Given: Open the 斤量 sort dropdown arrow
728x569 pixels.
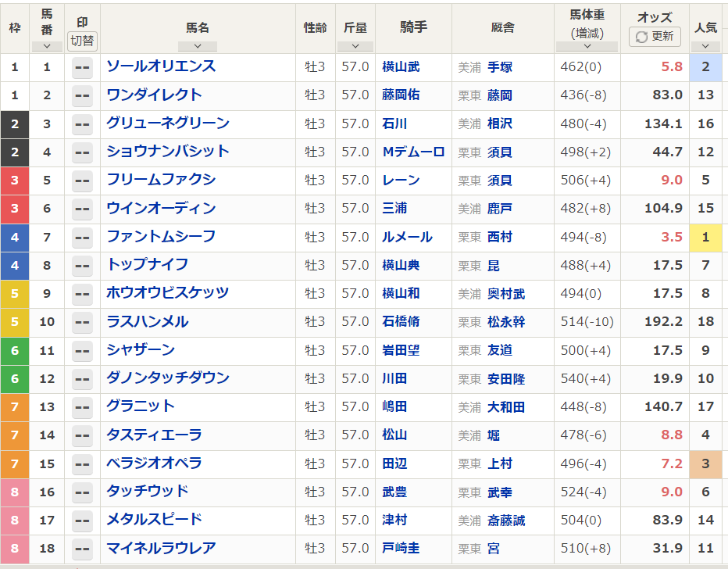Looking at the screenshot, I should pyautogui.click(x=355, y=46).
